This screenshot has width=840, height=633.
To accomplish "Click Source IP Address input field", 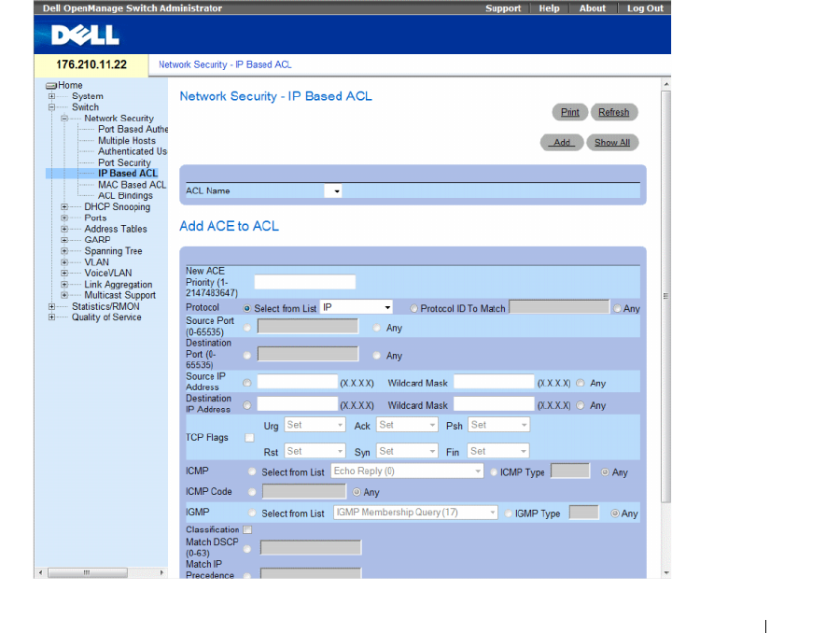I will pos(298,382).
